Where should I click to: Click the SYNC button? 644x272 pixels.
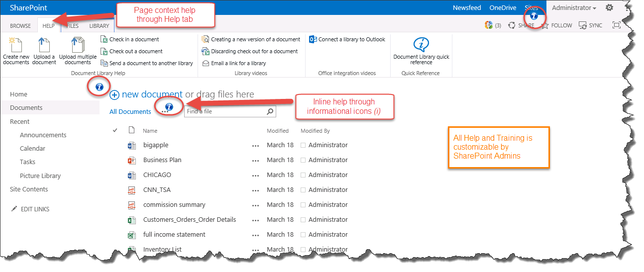(591, 25)
